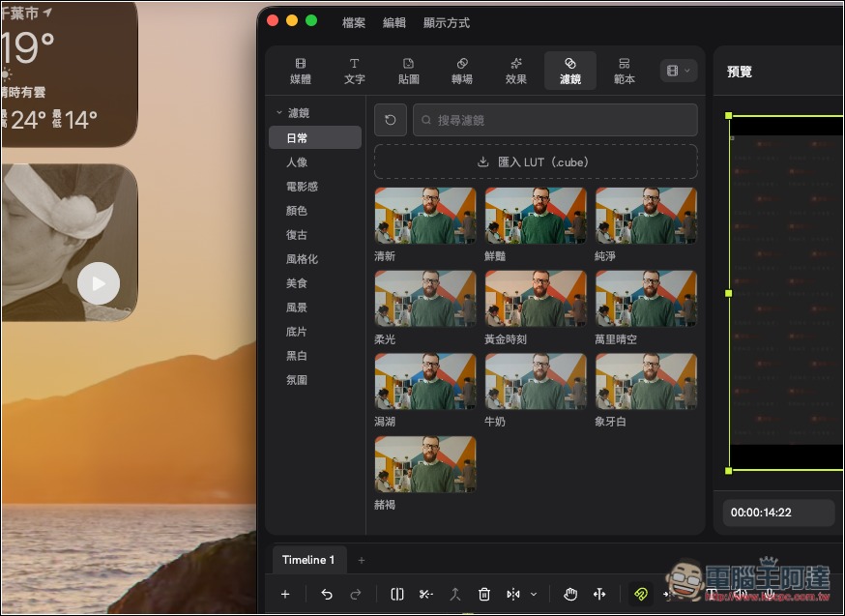Click the 搜尋濾鏡 search field
This screenshot has width=845, height=616.
pos(555,120)
